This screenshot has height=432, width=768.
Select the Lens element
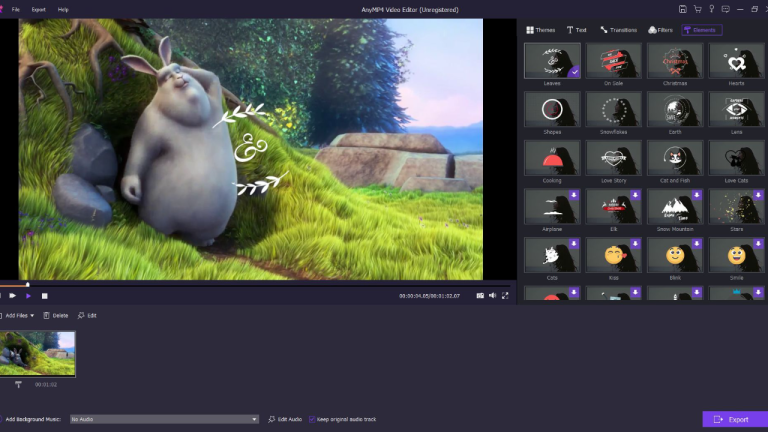tap(736, 109)
